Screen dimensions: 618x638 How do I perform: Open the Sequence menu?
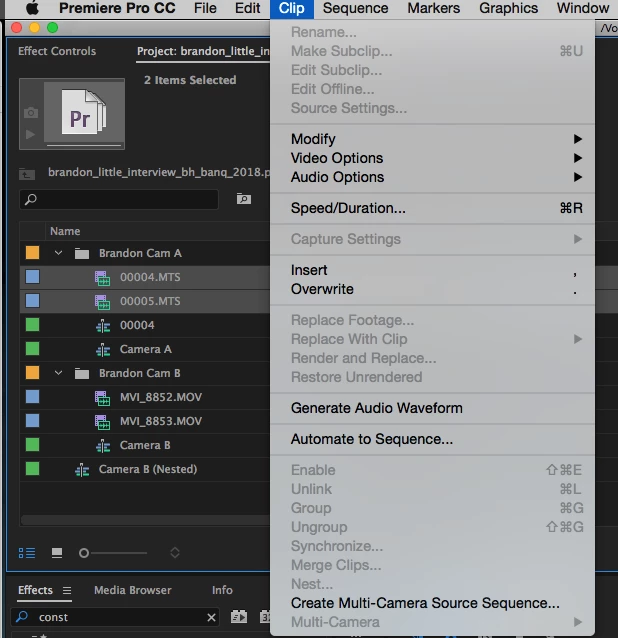[355, 8]
